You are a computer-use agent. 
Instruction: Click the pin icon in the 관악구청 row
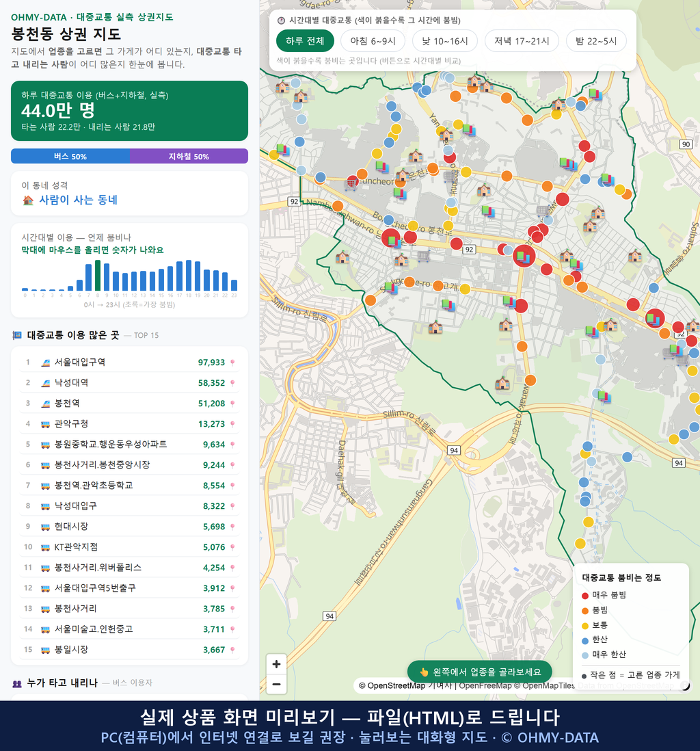(232, 424)
